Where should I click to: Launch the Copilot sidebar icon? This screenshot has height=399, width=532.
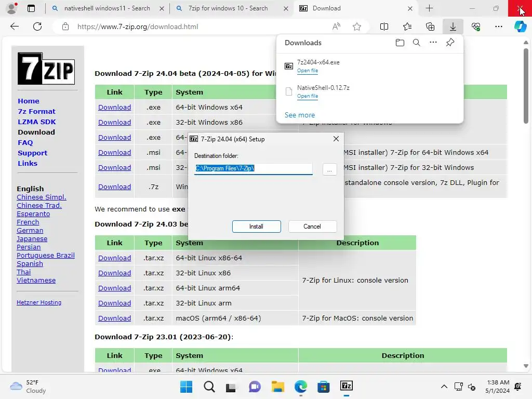coord(520,26)
